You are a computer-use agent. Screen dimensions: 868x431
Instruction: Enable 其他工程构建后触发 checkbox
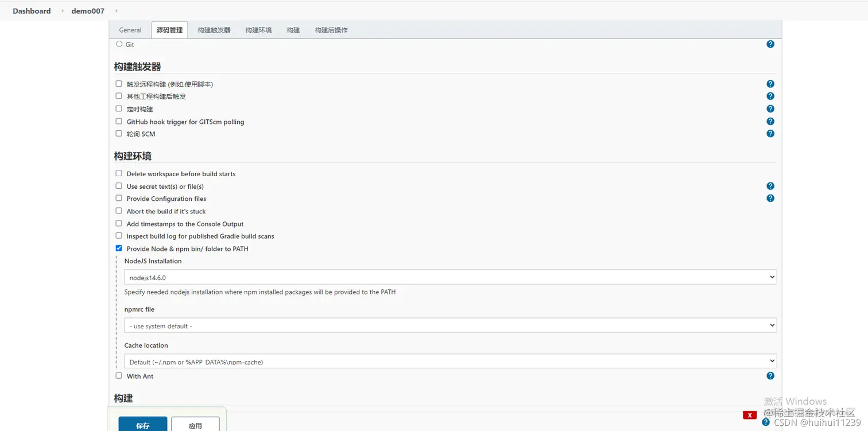coord(119,96)
